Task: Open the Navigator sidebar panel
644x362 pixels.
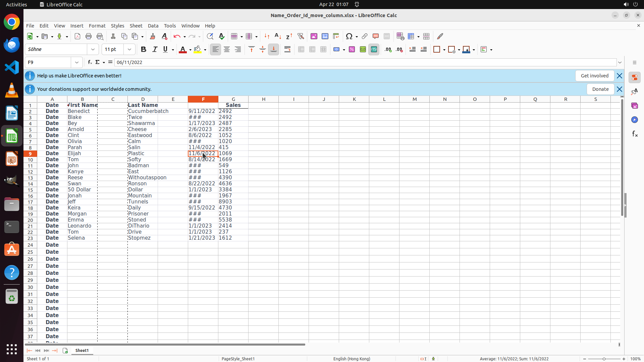Action: tap(634, 120)
